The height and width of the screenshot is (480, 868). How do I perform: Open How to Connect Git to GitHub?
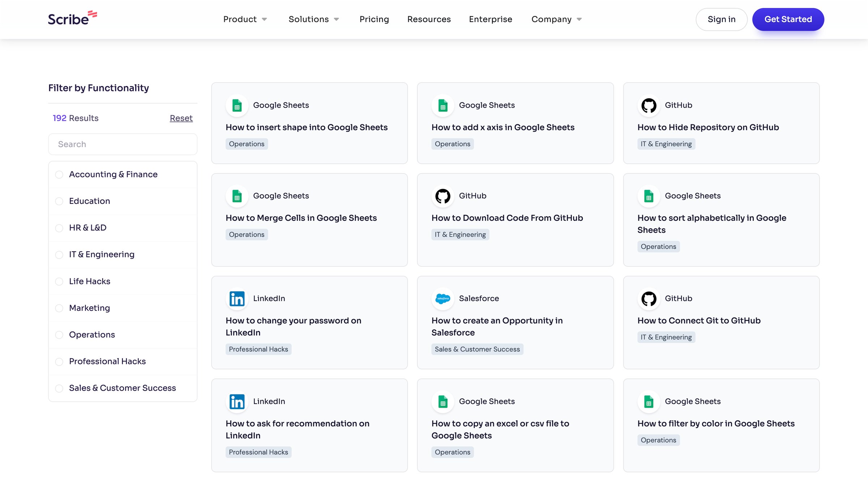pos(699,321)
